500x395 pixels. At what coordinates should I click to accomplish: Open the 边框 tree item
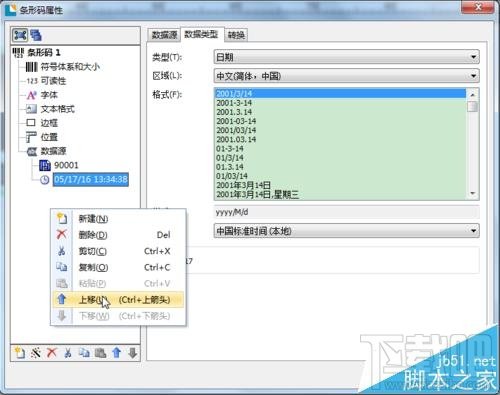pos(49,123)
